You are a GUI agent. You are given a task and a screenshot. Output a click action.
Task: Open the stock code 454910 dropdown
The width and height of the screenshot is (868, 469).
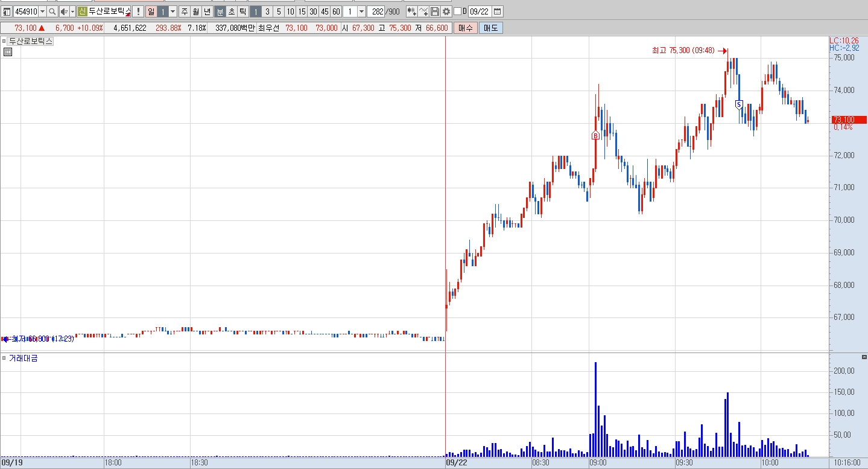[42, 11]
